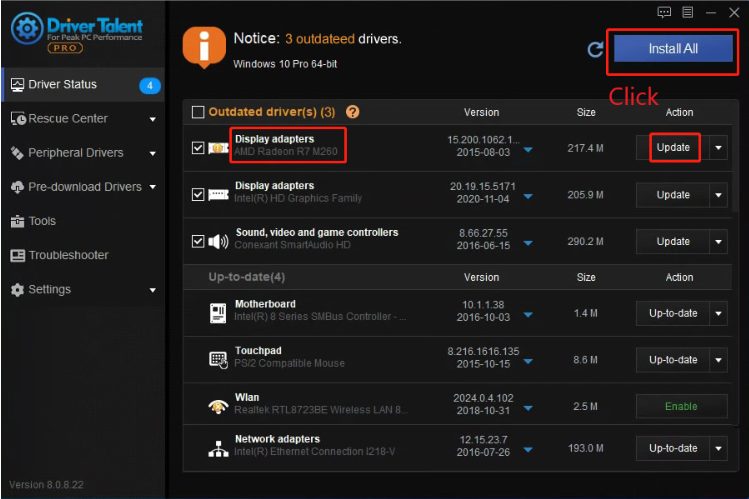The width and height of the screenshot is (749, 499).
Task: Click the Troubleshooter sidebar icon
Action: coord(17,255)
